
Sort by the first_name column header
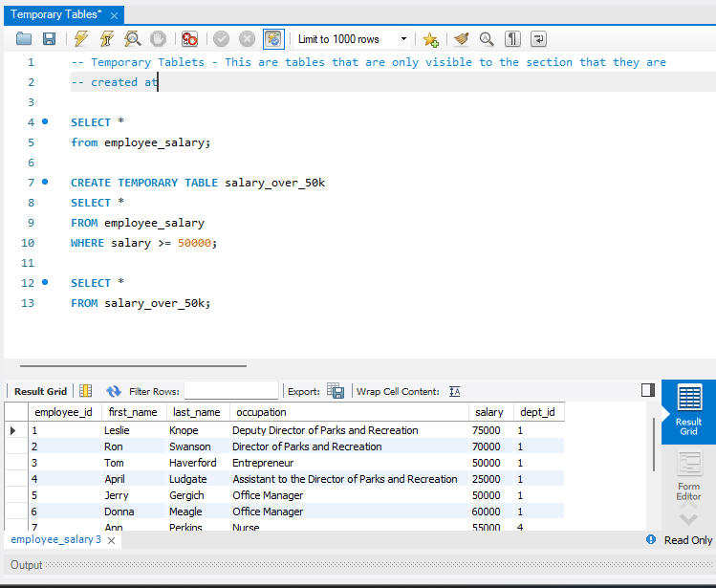click(x=133, y=412)
